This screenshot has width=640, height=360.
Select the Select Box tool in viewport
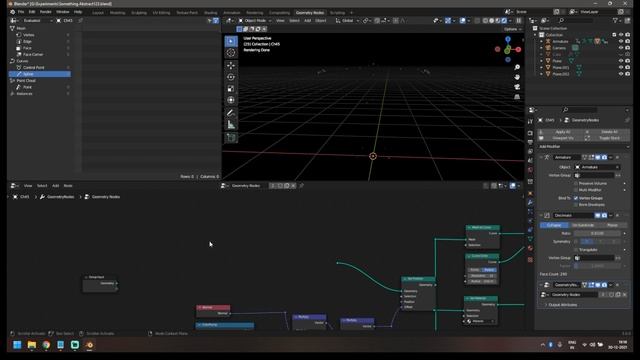pyautogui.click(x=231, y=41)
